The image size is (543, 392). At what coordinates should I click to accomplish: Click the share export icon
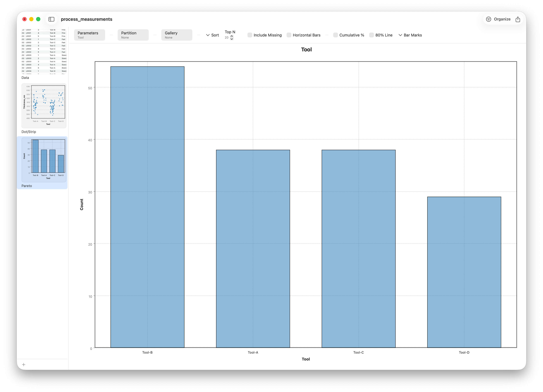(518, 19)
